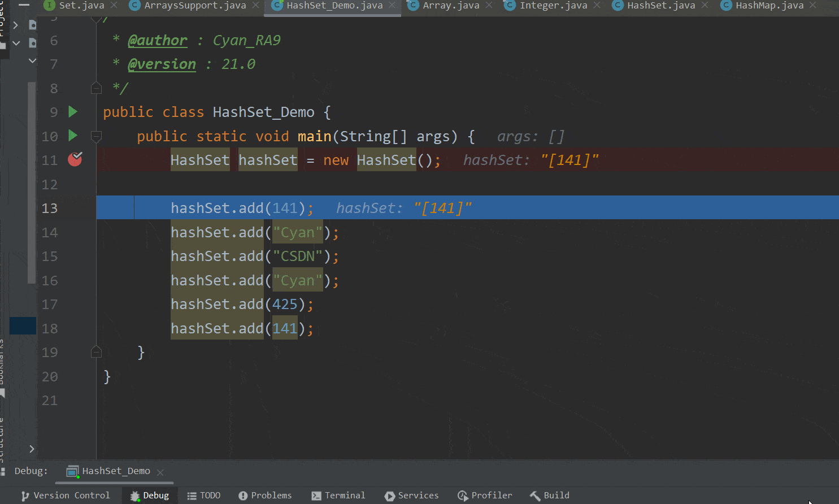839x504 pixels.
Task: Open the Build tool window
Action: point(550,496)
